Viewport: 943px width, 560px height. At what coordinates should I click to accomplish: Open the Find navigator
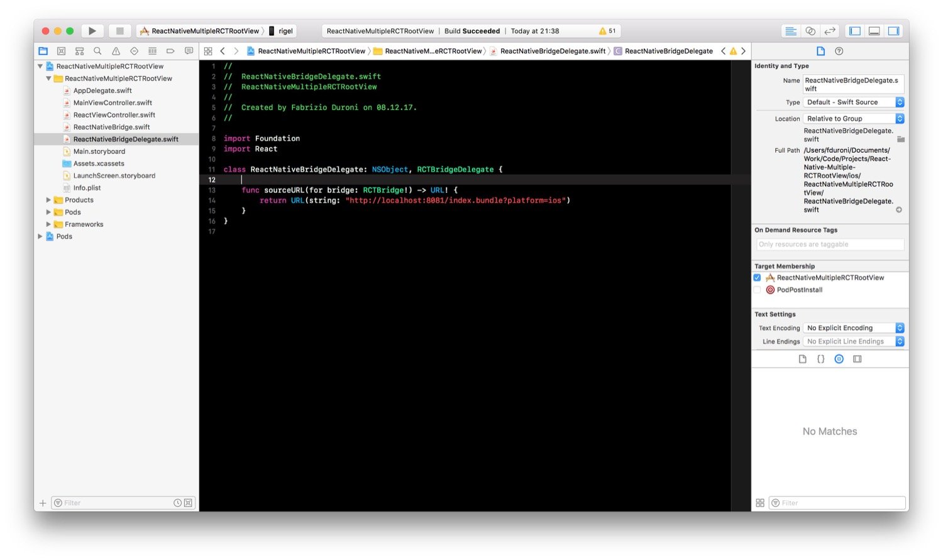(97, 51)
